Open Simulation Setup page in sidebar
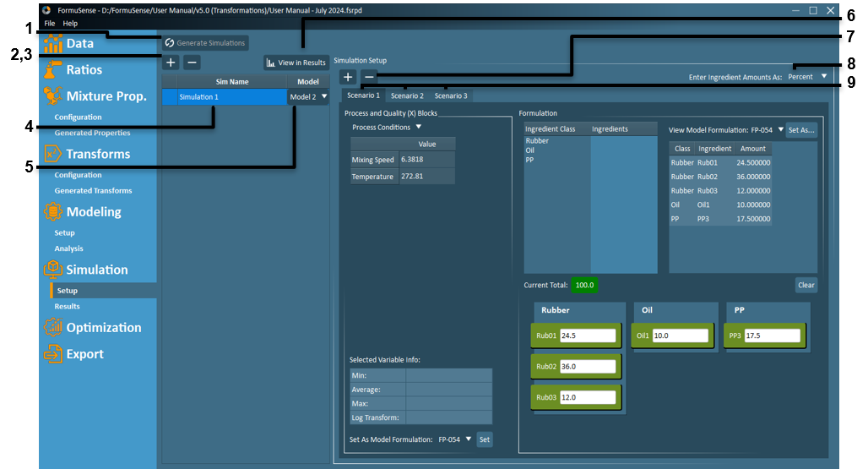 point(67,291)
